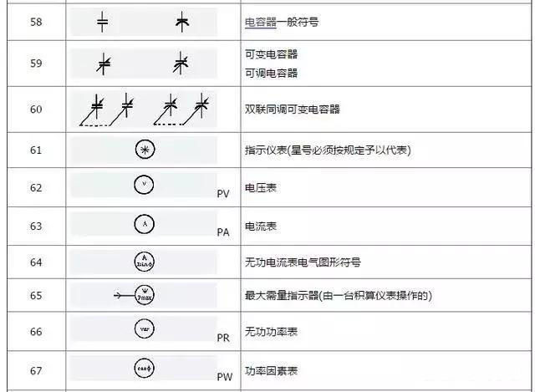Select the power factor meter symbol in row 67
The height and width of the screenshot is (392, 535).
[x=144, y=368]
